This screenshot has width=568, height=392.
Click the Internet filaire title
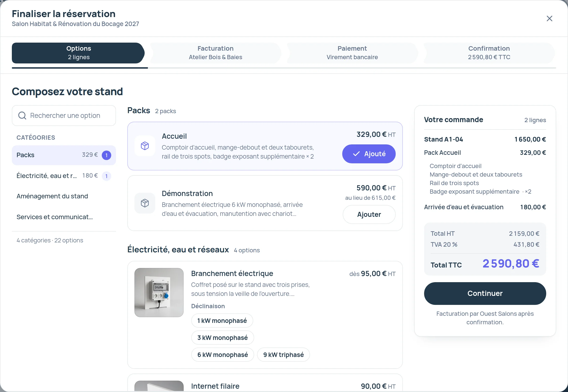pos(215,386)
